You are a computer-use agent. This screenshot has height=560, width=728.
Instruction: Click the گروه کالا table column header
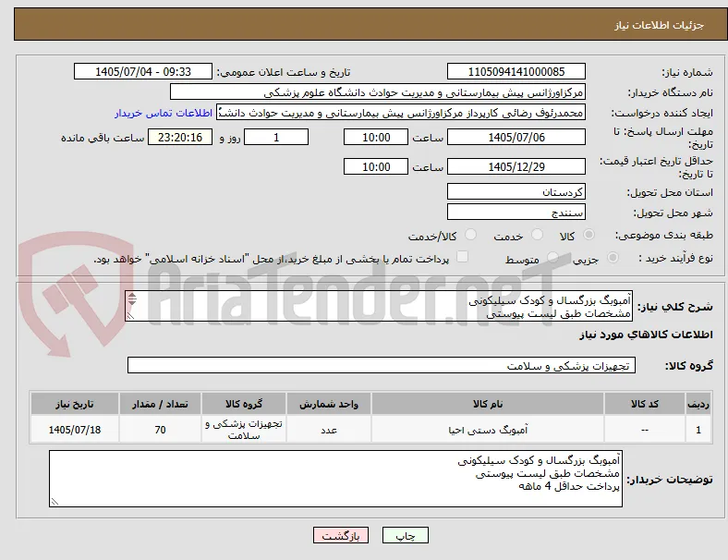coord(244,404)
